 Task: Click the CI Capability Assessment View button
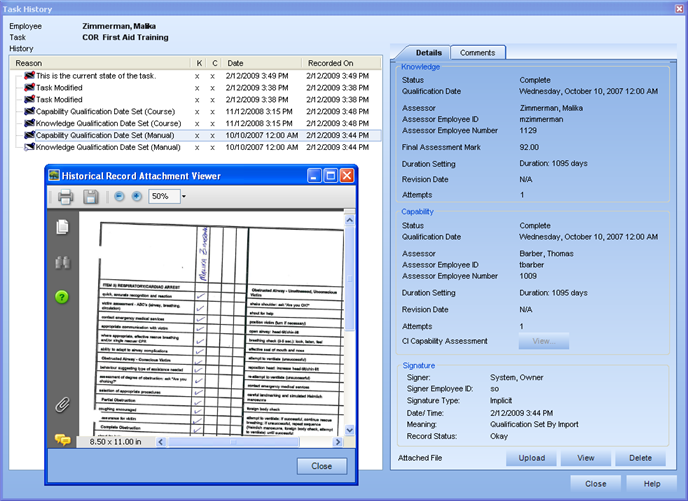[x=544, y=341]
